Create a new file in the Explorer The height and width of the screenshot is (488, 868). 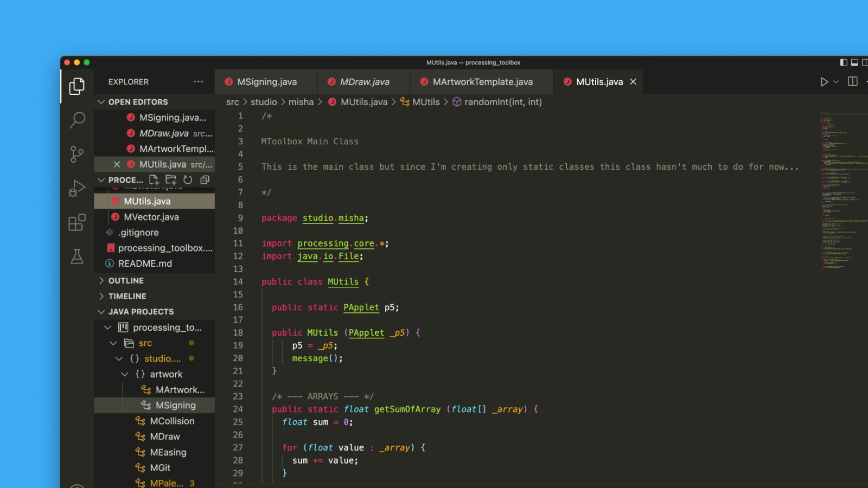pyautogui.click(x=155, y=179)
